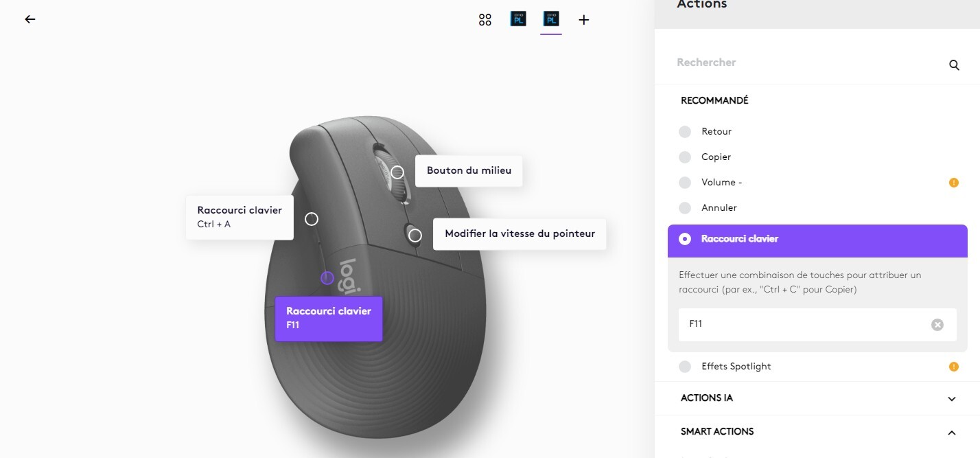Image resolution: width=980 pixels, height=458 pixels.
Task: Collapse the SMART ACTIONS section
Action: tap(951, 433)
